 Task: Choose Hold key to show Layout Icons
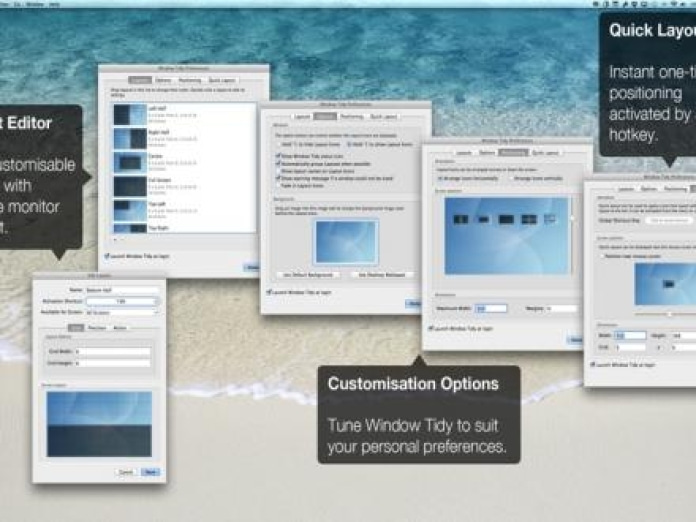pyautogui.click(x=349, y=145)
